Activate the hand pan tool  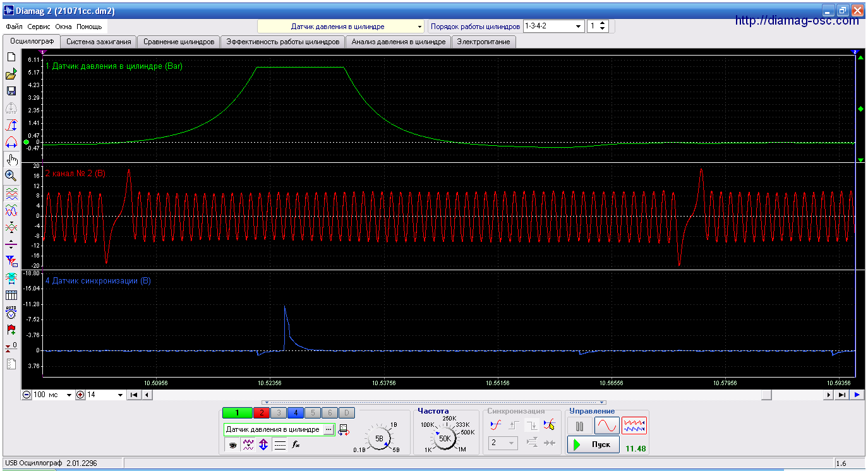coord(11,158)
